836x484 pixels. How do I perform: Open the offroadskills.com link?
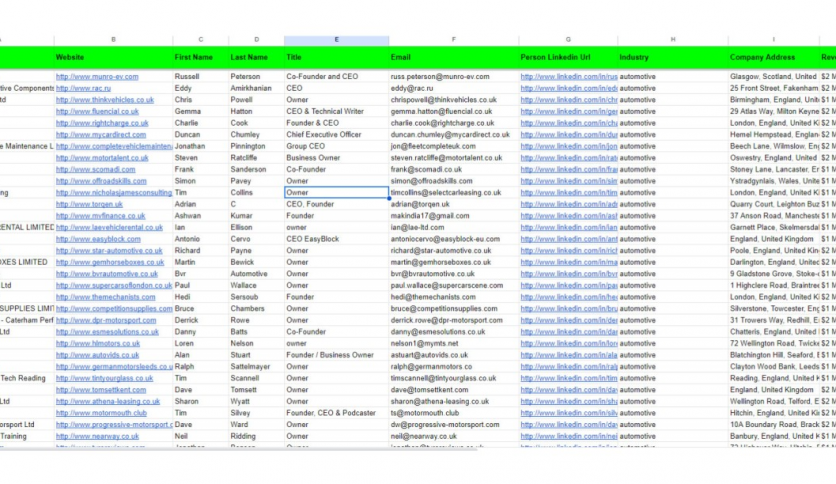pos(101,181)
